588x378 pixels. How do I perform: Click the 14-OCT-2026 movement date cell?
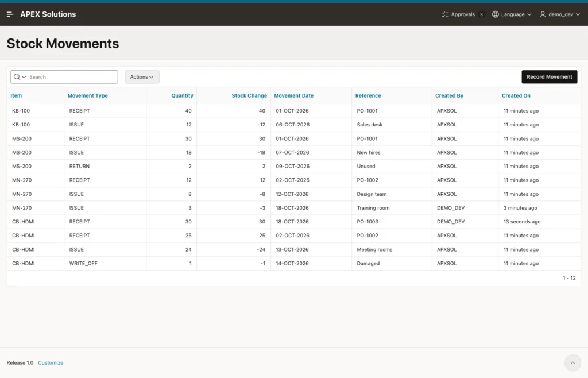(311, 263)
